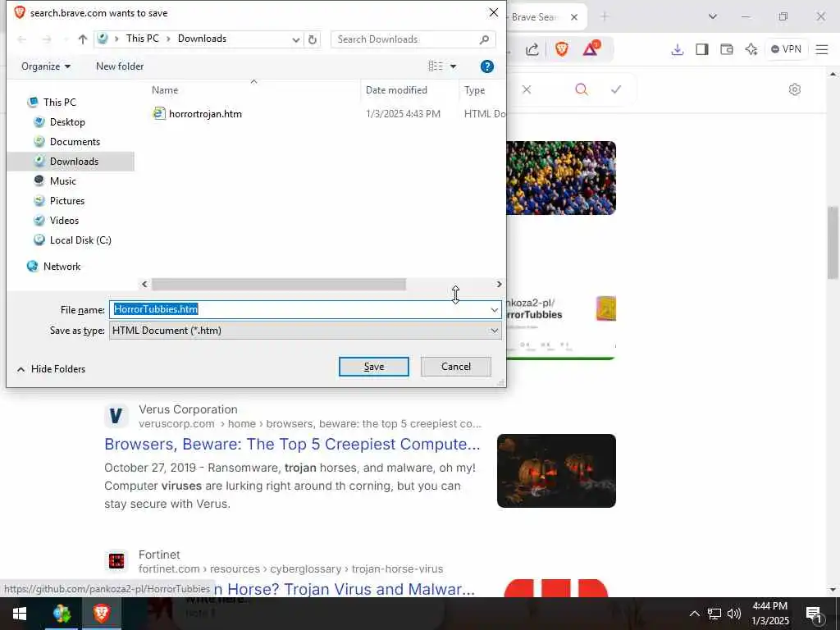Open Brave Rewards triangle icon

591,48
